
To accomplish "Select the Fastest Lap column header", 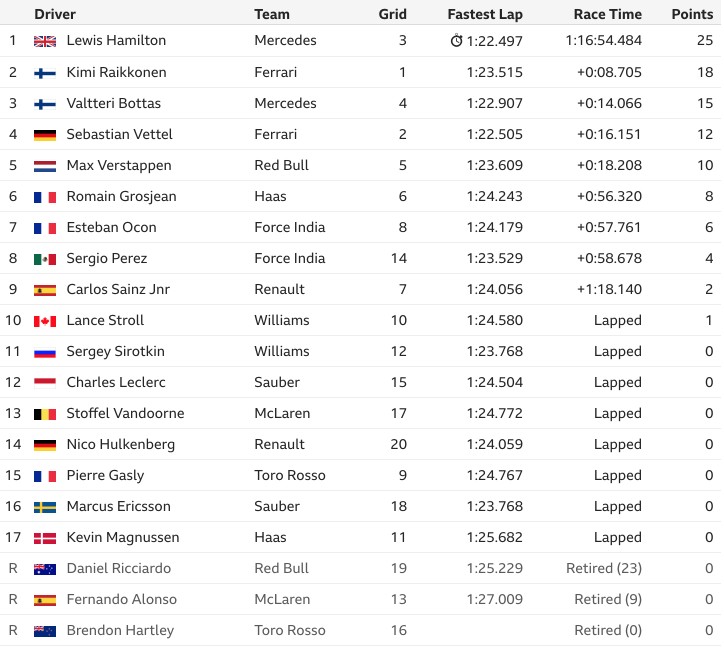I will click(x=485, y=14).
